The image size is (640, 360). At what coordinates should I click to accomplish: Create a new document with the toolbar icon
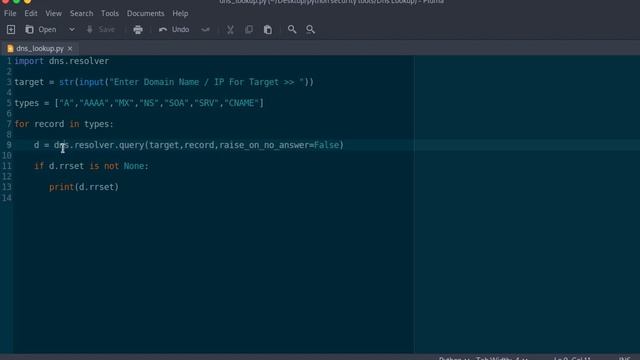pyautogui.click(x=11, y=29)
